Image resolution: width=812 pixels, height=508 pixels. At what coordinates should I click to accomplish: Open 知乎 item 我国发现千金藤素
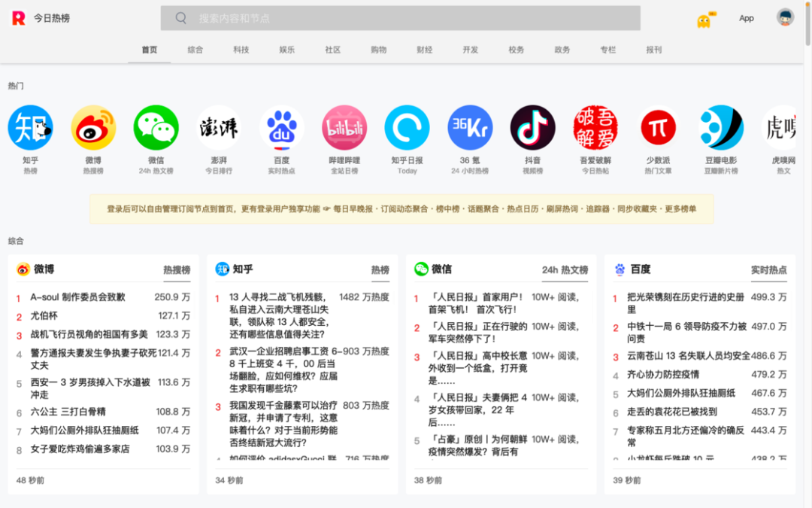[283, 424]
